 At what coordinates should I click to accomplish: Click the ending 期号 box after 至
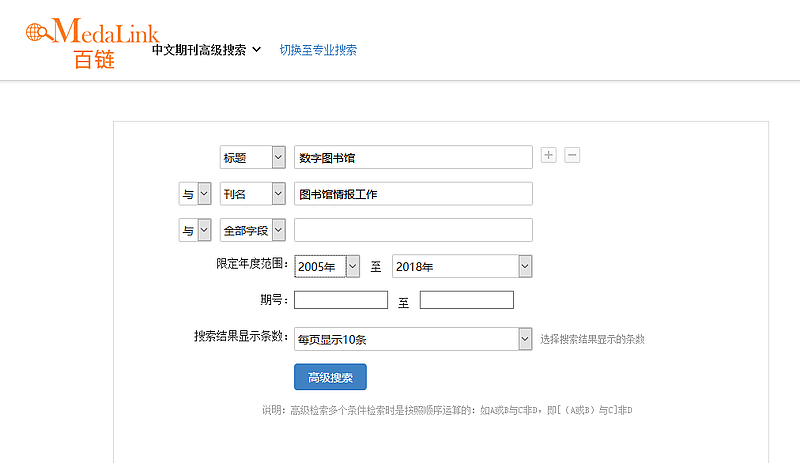coord(466,300)
